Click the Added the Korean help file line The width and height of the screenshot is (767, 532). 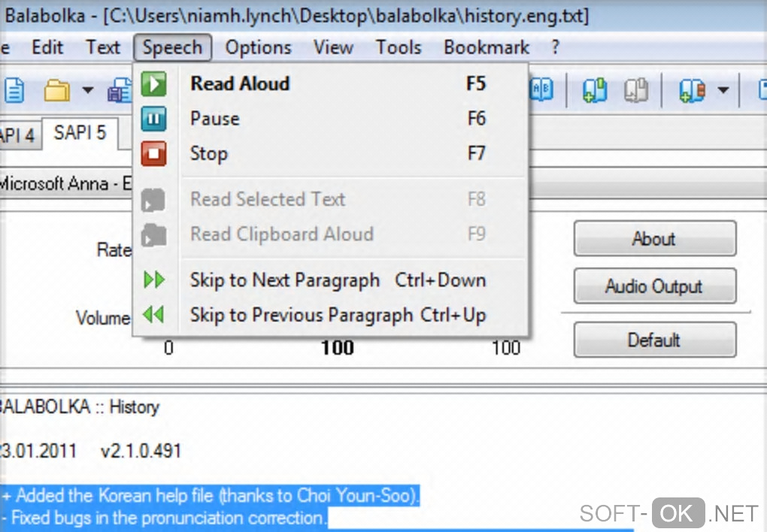(x=210, y=495)
